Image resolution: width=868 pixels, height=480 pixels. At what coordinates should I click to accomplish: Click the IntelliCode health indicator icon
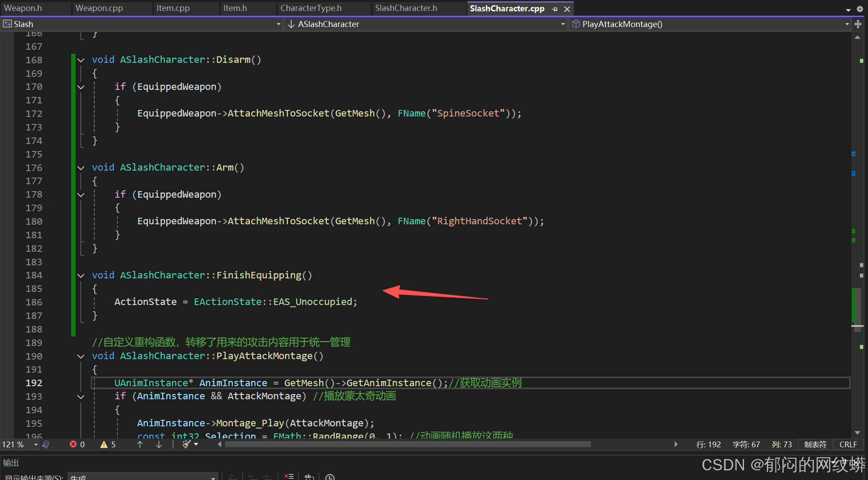[46, 444]
